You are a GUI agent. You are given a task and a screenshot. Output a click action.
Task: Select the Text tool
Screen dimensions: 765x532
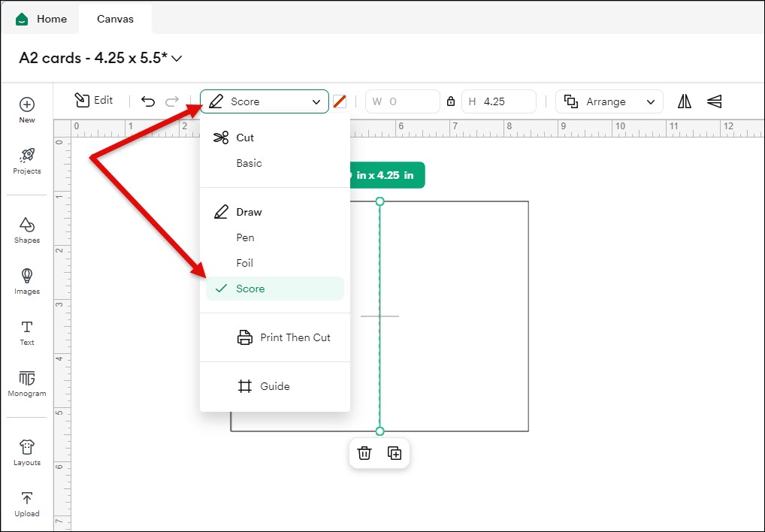click(27, 327)
